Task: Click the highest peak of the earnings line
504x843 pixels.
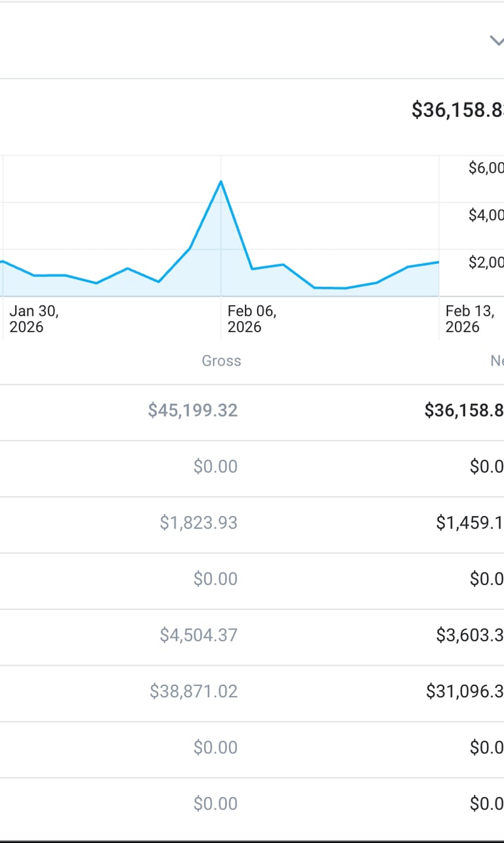Action: (x=221, y=181)
